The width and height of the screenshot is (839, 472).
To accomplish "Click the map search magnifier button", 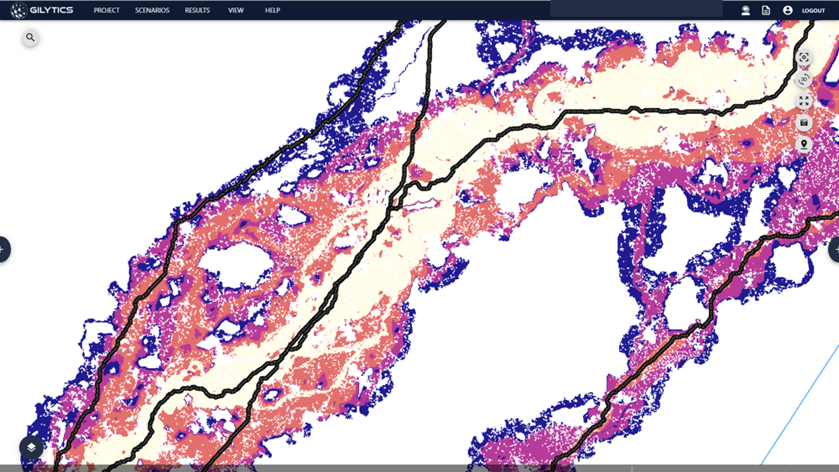I will point(30,37).
